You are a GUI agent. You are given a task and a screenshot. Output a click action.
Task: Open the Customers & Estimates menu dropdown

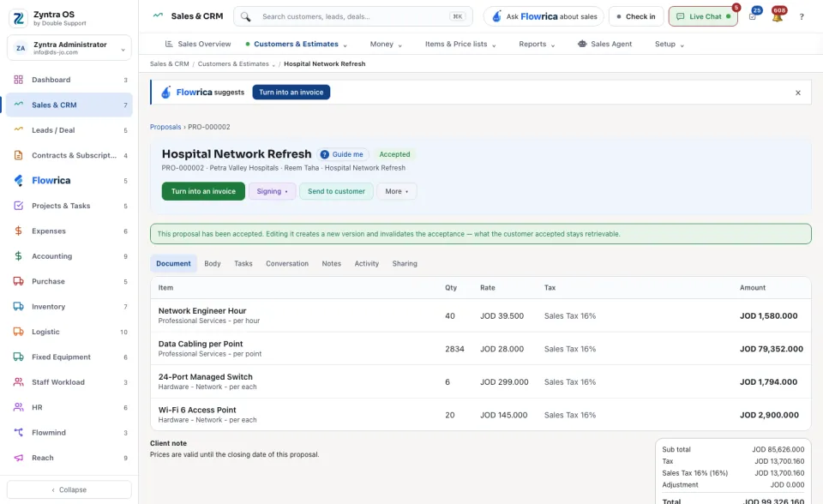coord(297,44)
